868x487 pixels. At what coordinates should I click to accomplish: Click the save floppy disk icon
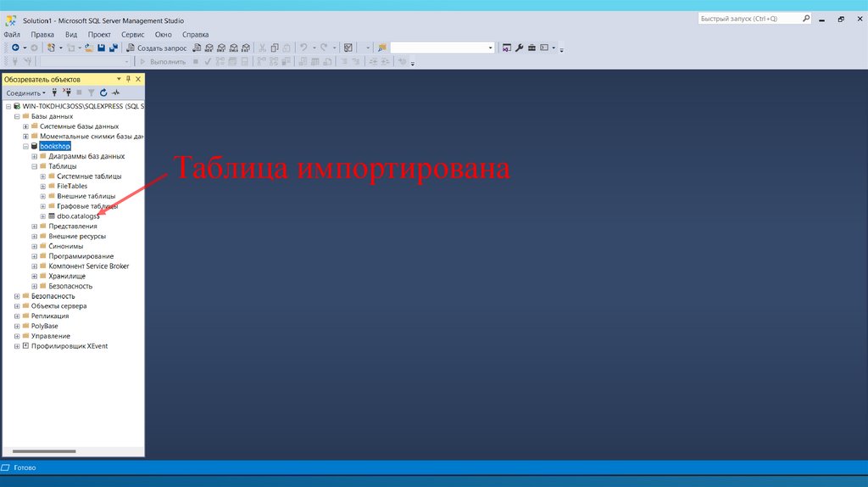(x=102, y=48)
